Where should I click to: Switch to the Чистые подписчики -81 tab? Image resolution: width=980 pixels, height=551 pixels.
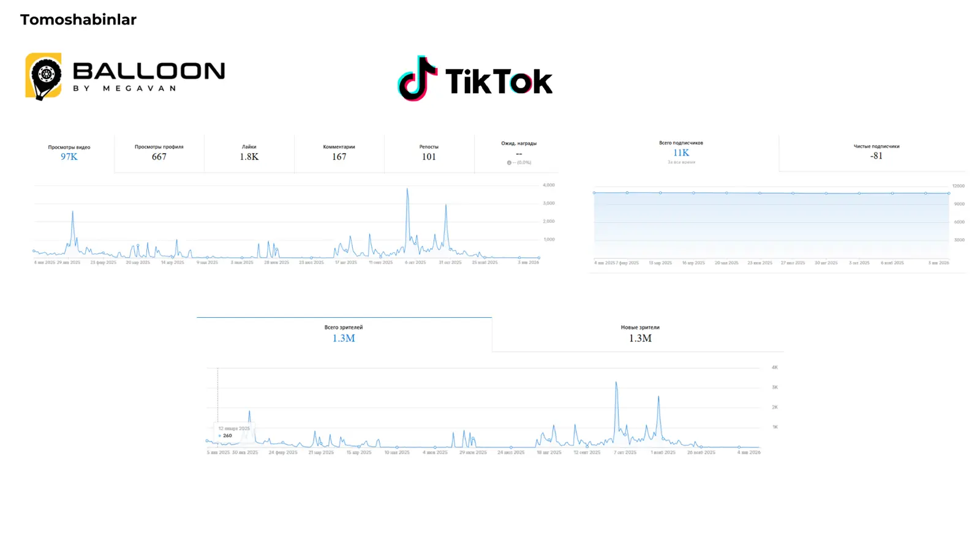coord(876,153)
